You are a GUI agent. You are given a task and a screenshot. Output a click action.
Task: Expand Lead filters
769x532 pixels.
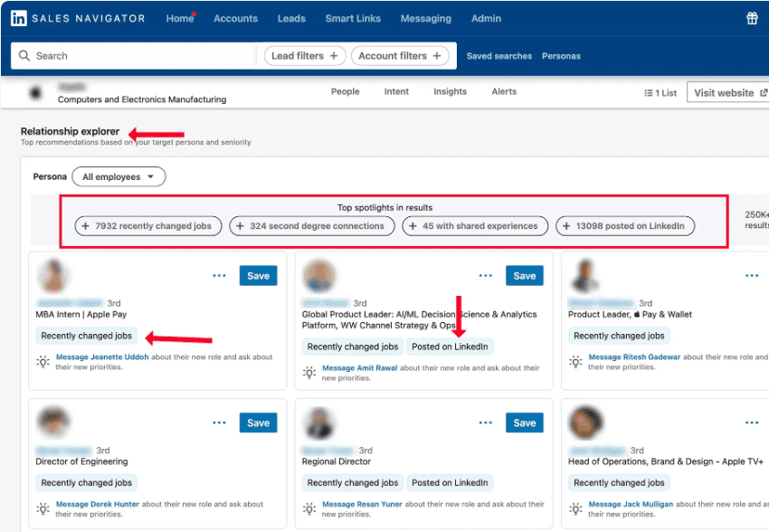(x=304, y=56)
